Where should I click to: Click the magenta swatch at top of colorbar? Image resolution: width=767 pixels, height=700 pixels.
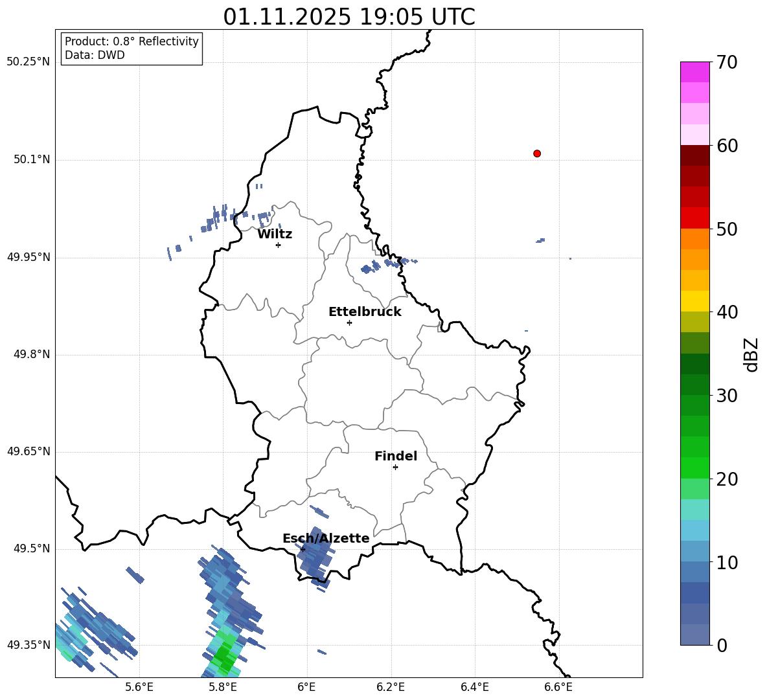point(694,73)
